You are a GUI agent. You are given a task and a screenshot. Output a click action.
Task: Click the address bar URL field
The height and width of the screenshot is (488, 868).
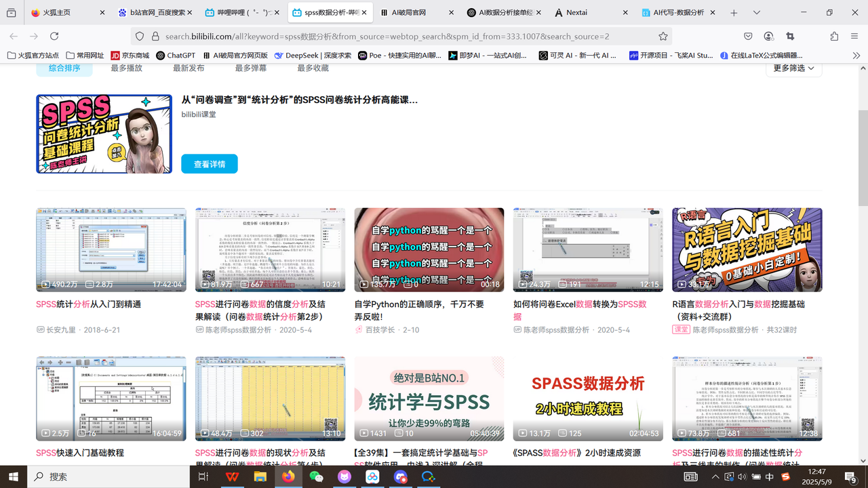click(x=400, y=36)
